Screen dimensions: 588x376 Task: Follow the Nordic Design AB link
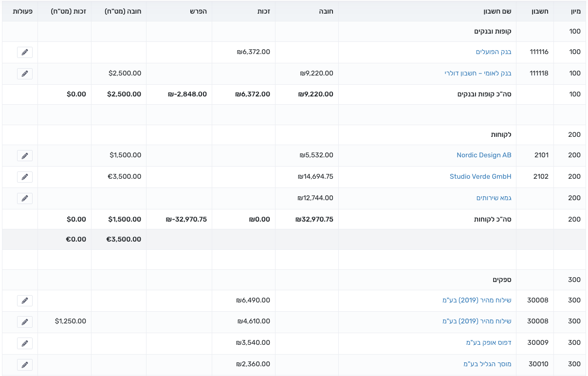coord(484,155)
